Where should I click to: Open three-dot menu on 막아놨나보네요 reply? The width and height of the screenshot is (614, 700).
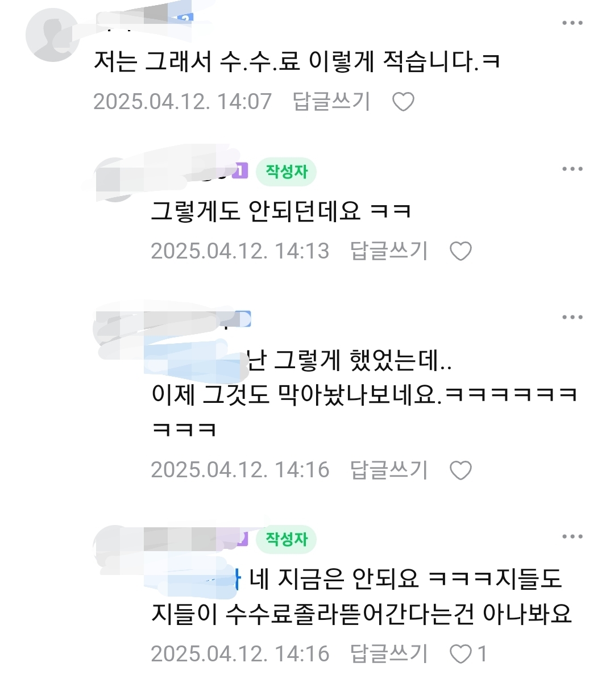(572, 317)
